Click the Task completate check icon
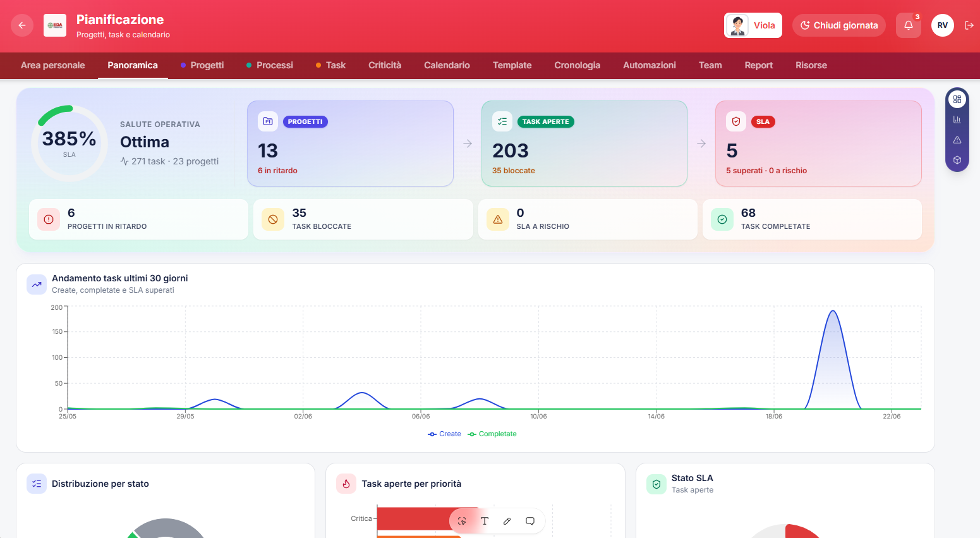 722,219
